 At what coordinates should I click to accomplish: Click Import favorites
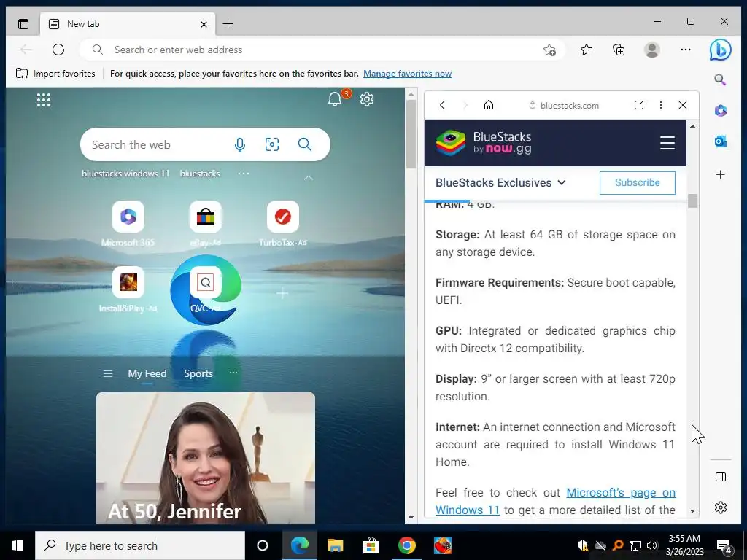[x=55, y=74]
